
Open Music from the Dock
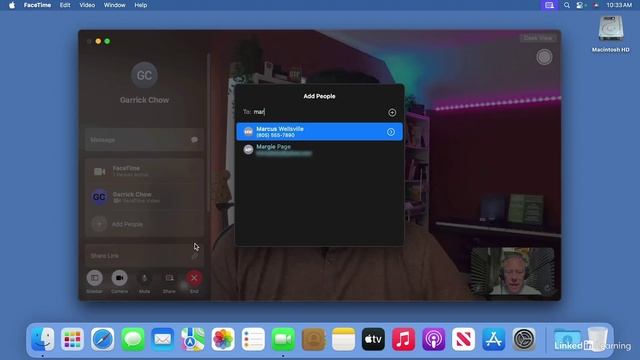point(403,339)
